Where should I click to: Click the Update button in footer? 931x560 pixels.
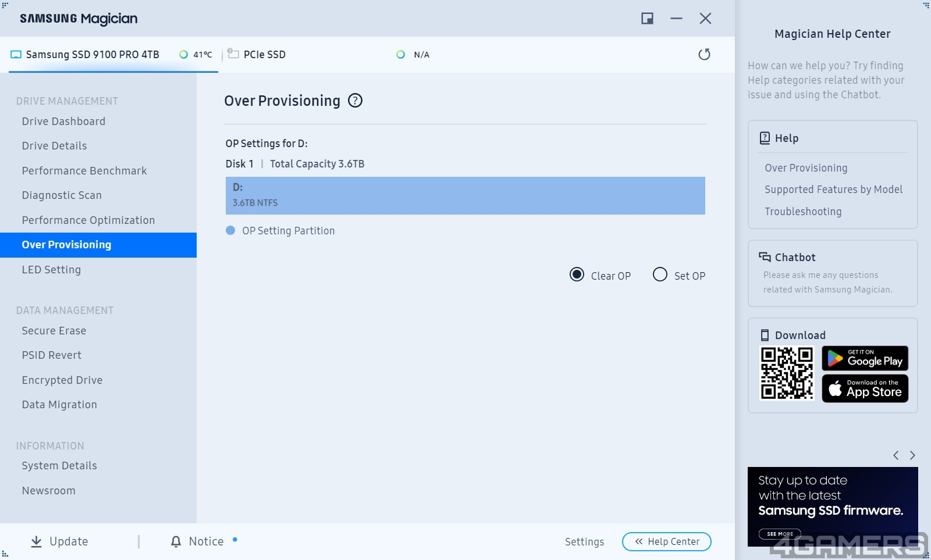(59, 541)
